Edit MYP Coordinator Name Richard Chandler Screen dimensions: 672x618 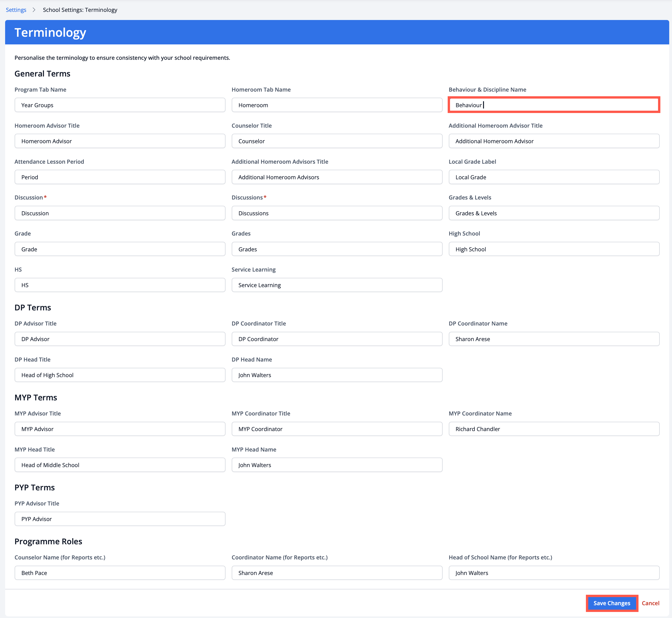[554, 429]
